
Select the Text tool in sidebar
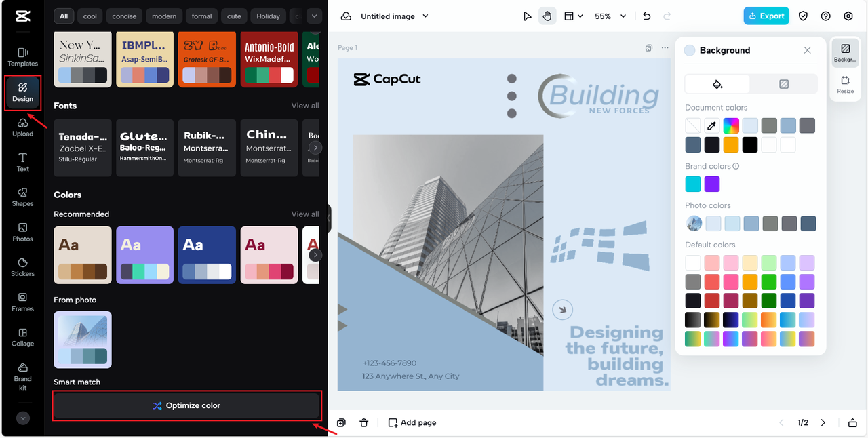coord(22,162)
